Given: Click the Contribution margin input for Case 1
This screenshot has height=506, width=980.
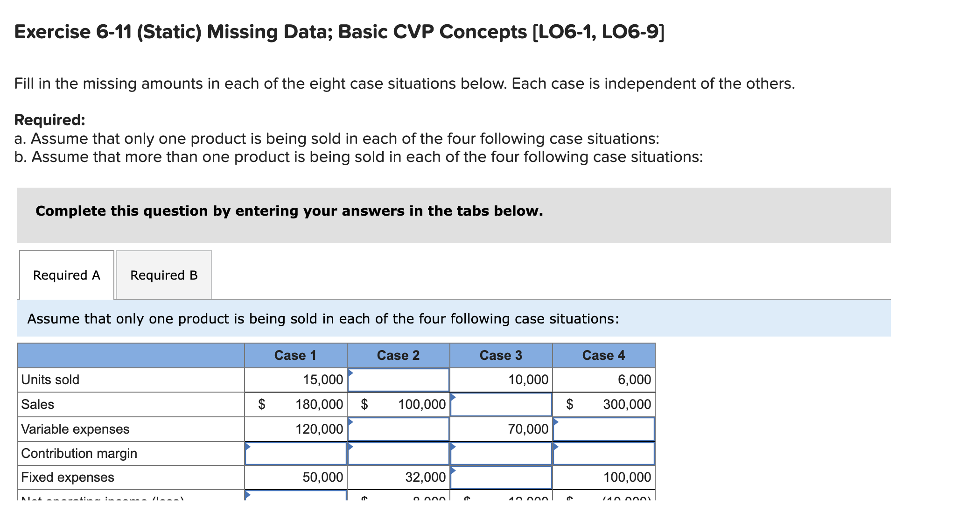Looking at the screenshot, I should [295, 453].
